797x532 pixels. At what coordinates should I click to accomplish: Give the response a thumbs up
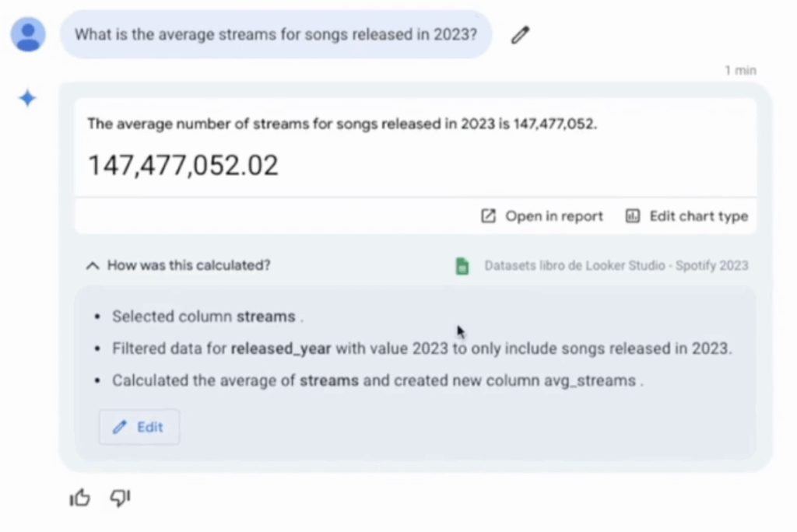click(80, 499)
